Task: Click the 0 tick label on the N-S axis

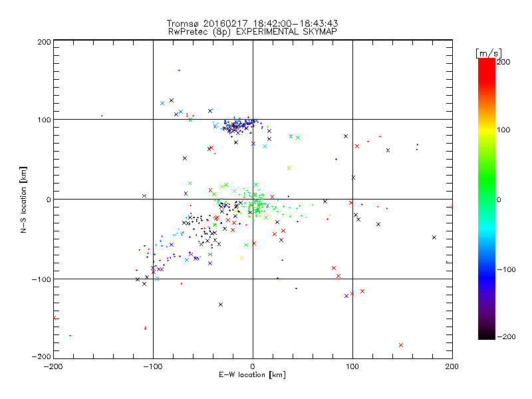Action: [49, 200]
